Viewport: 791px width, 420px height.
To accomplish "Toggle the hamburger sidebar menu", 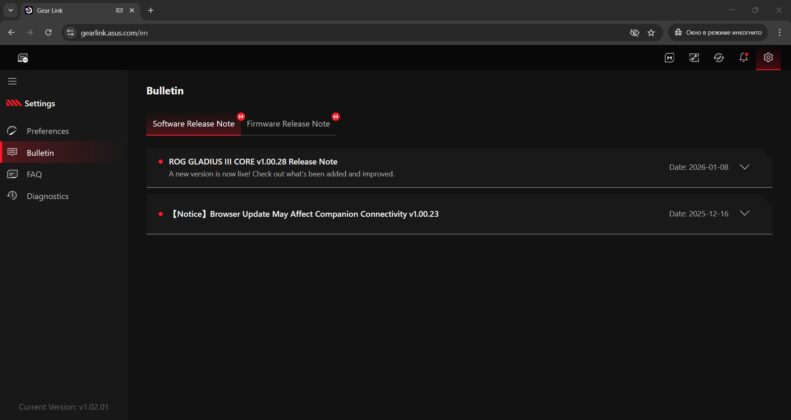I will [12, 81].
